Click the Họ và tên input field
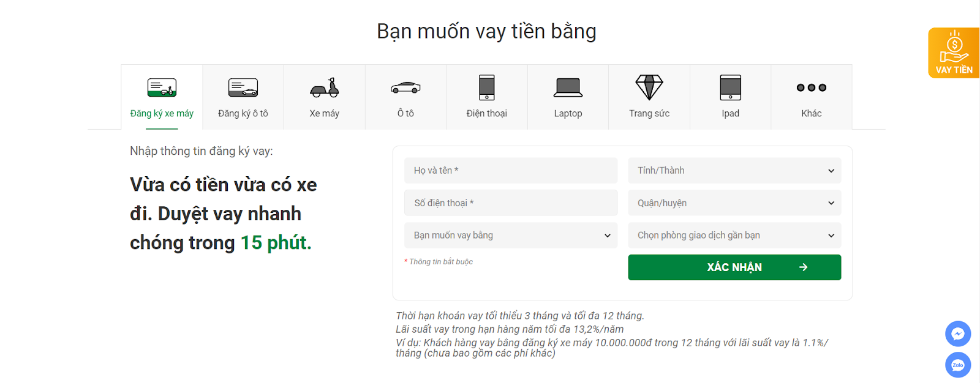This screenshot has height=383, width=980. point(511,171)
